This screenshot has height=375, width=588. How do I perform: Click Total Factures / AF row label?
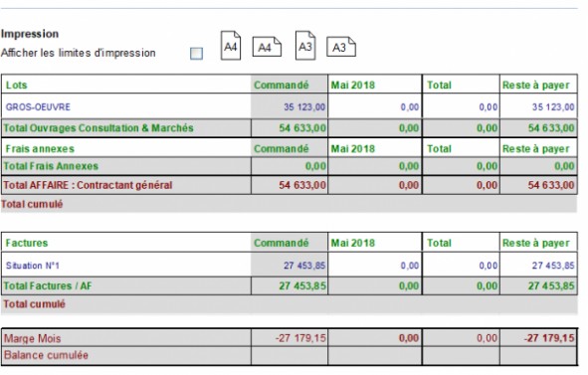click(48, 286)
